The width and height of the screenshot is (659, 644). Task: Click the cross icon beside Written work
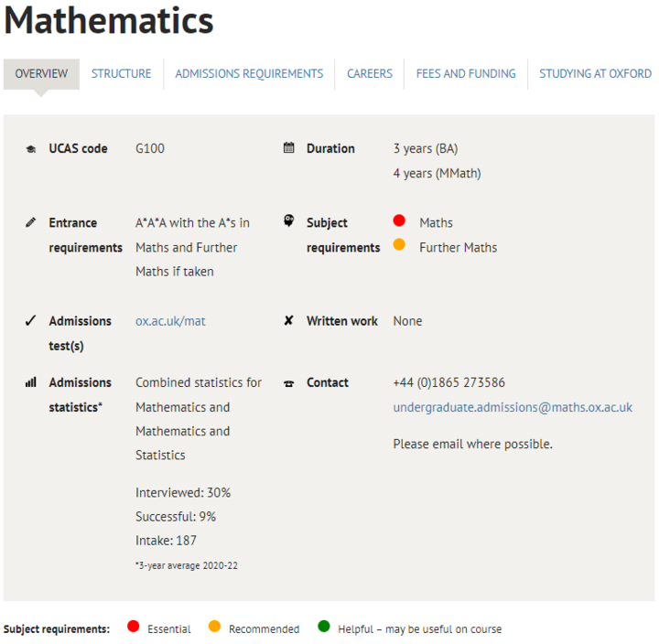(x=289, y=321)
